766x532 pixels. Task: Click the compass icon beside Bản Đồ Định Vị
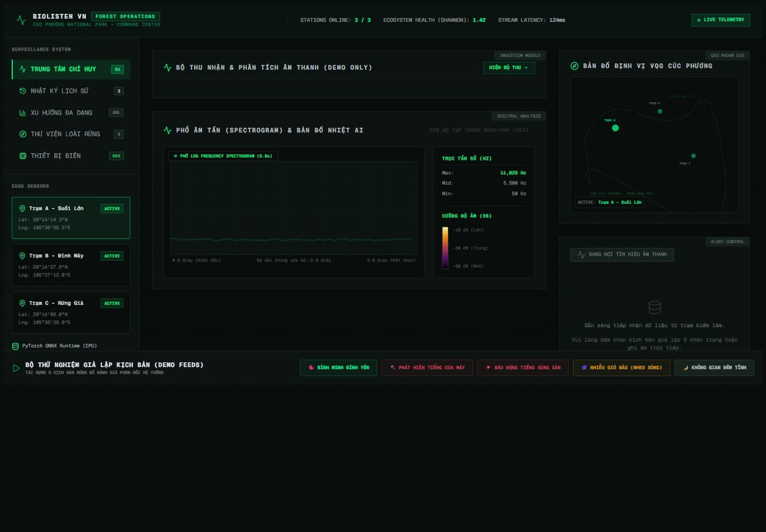tap(574, 66)
